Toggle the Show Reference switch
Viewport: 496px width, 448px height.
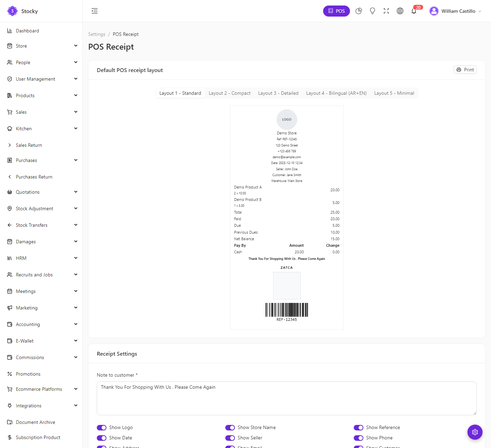359,428
